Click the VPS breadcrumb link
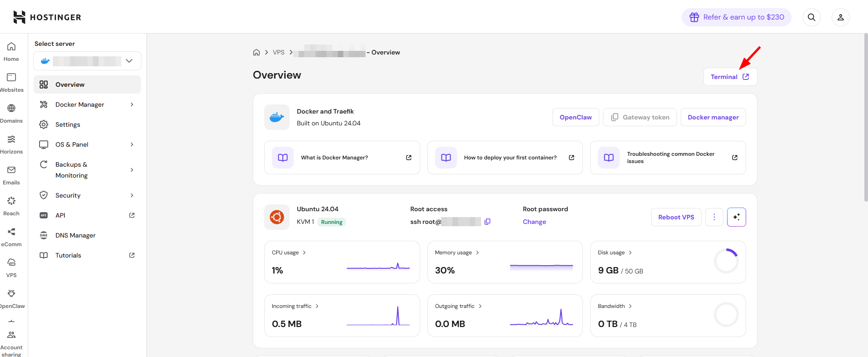The width and height of the screenshot is (868, 357). pyautogui.click(x=279, y=52)
